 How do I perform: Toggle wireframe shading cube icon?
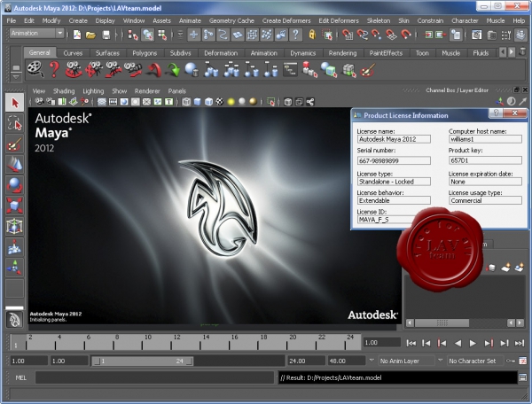[186, 102]
